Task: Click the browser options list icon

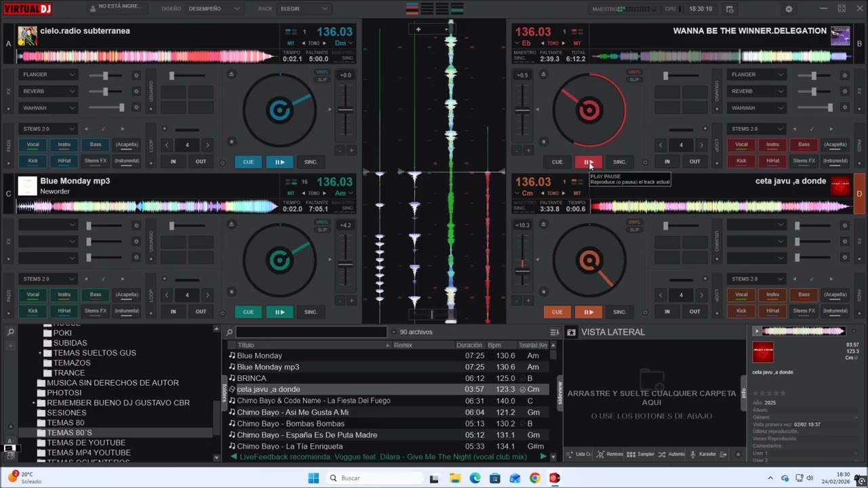Action: click(x=554, y=332)
